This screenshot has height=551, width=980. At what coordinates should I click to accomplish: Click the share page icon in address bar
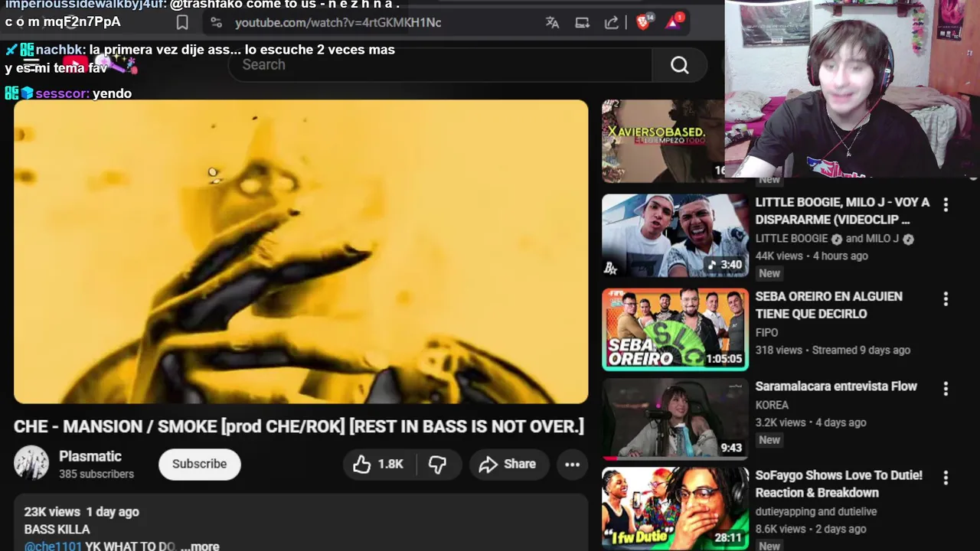(611, 23)
